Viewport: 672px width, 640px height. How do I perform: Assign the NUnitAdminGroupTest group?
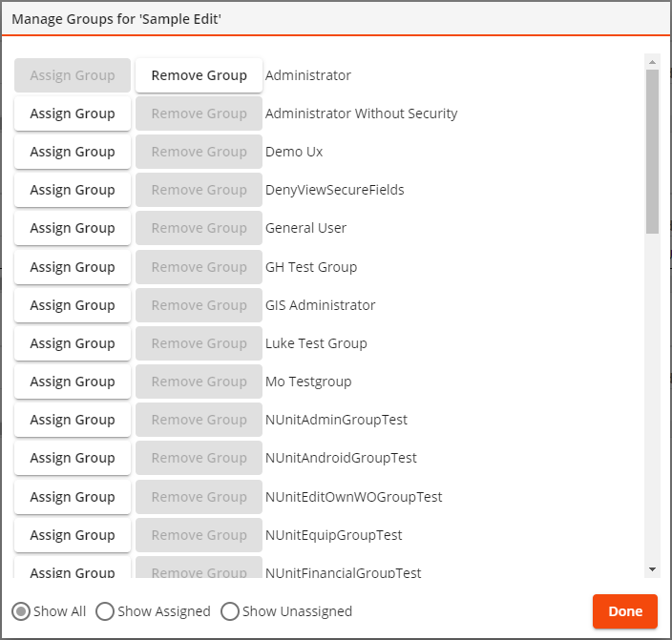coord(73,420)
